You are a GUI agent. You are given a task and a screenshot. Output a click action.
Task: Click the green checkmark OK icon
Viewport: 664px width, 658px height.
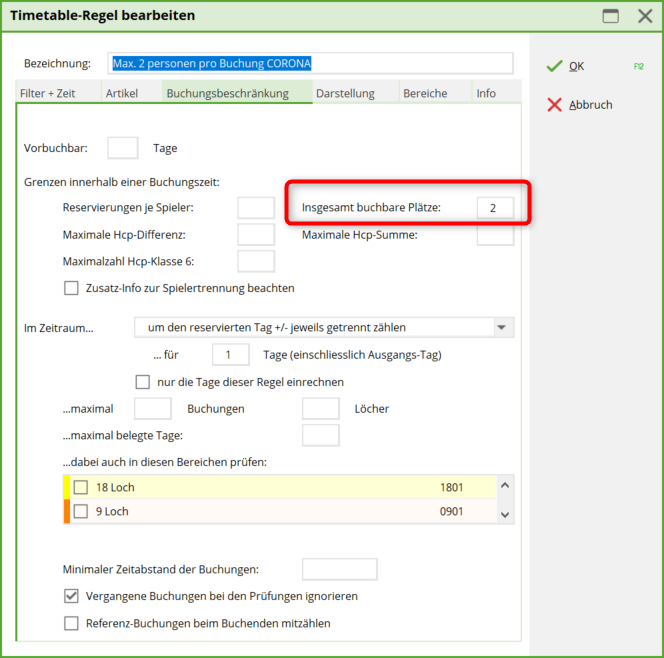[554, 66]
